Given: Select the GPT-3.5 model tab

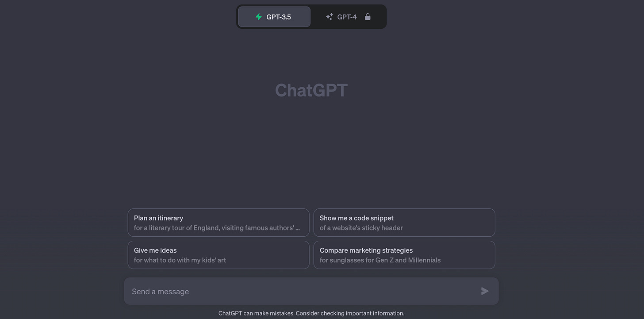Looking at the screenshot, I should 274,17.
